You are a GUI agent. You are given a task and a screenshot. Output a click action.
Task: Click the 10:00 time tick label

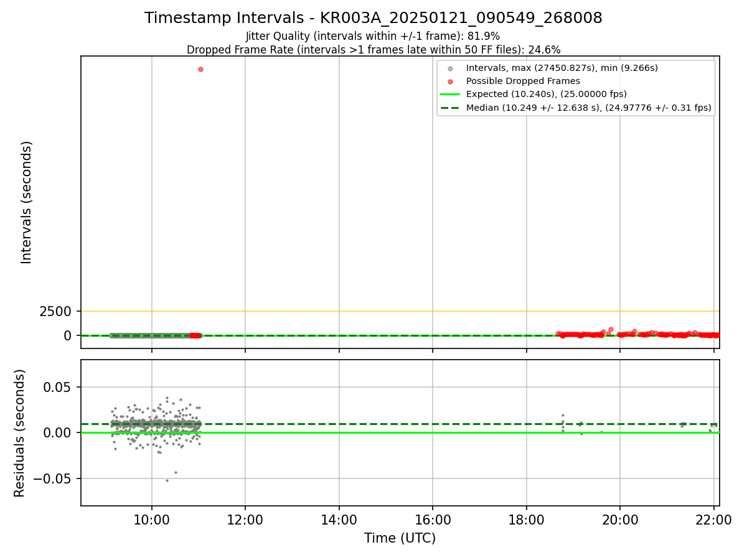(x=152, y=520)
